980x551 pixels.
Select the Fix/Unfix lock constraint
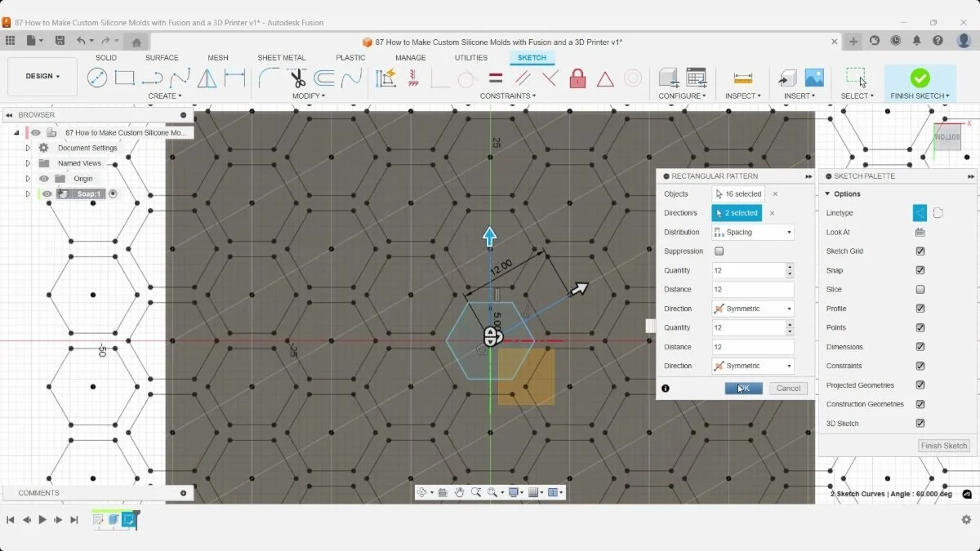pos(577,78)
